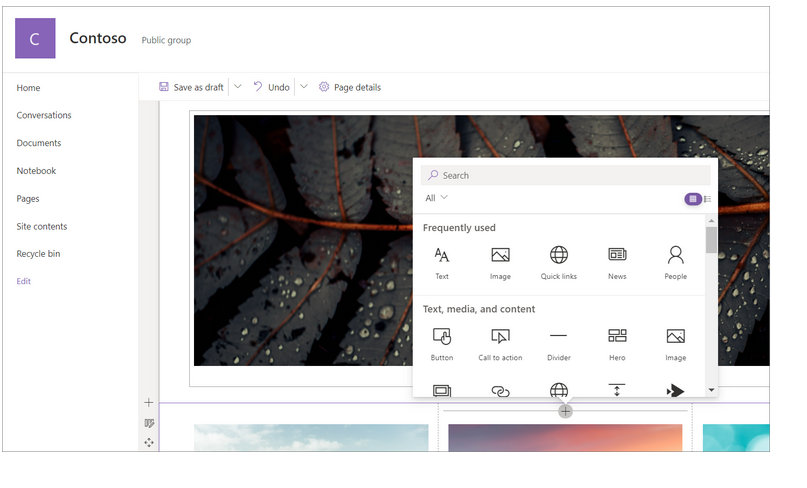
Task: Click the web part list scrollbar thumb
Action: point(711,240)
